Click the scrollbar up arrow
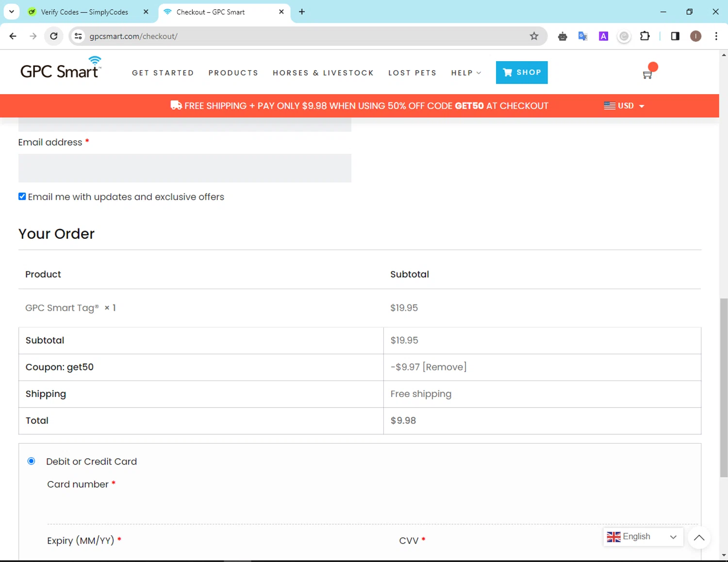This screenshot has width=728, height=562. pyautogui.click(x=724, y=55)
